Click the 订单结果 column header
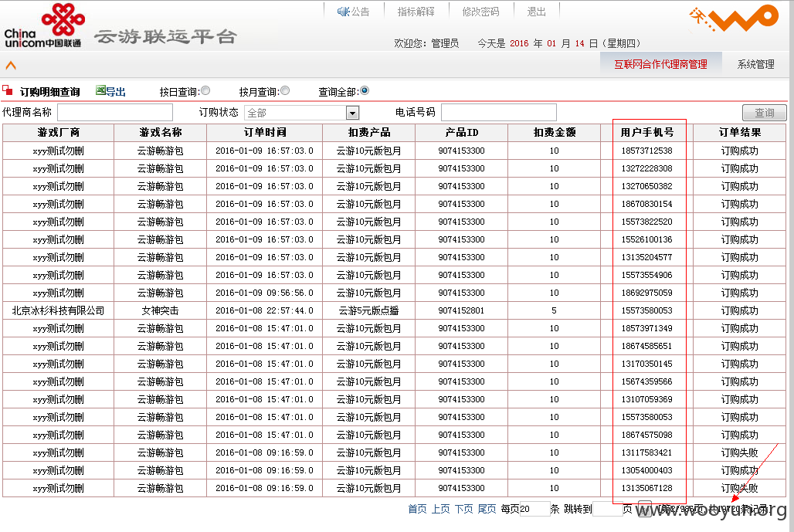Image resolution: width=794 pixels, height=532 pixels. [740, 133]
